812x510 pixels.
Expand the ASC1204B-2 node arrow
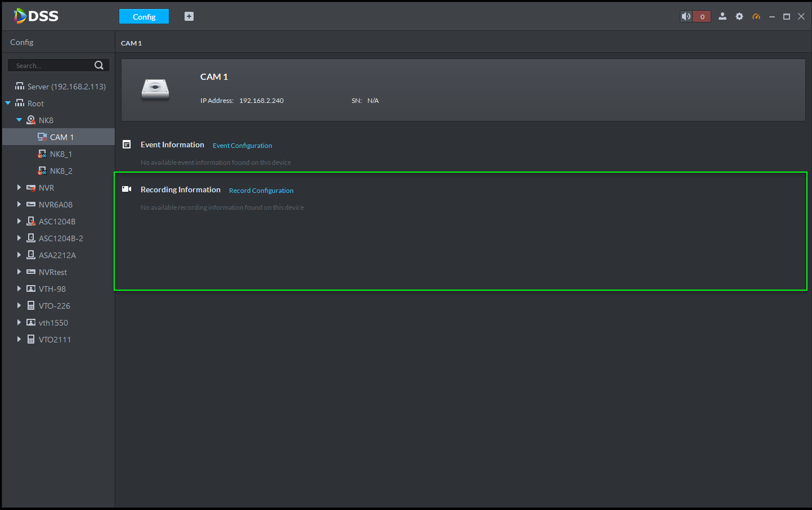pyautogui.click(x=19, y=238)
